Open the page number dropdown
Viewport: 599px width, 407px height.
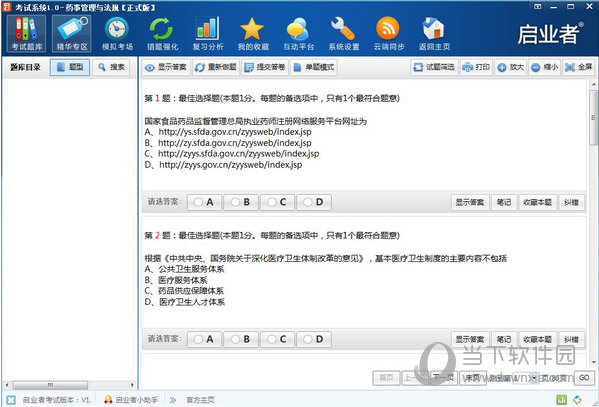[535, 378]
